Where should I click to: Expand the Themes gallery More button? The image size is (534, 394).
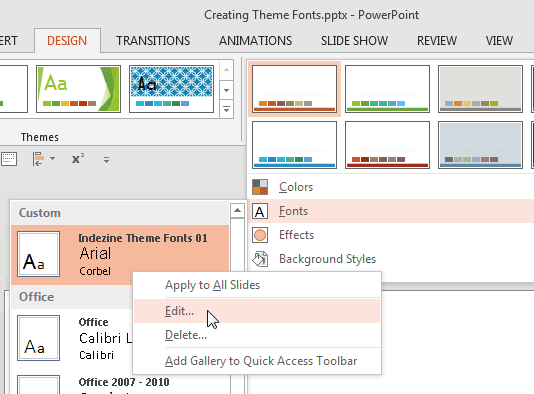click(x=226, y=109)
